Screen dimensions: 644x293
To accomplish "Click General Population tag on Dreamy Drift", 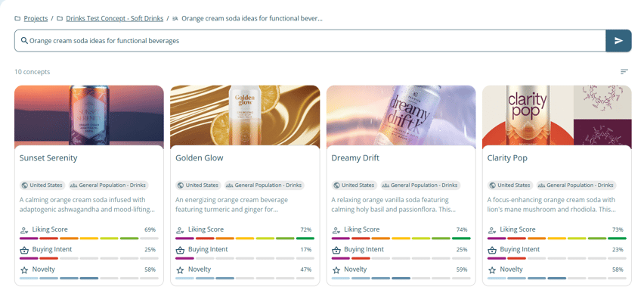I will [x=420, y=185].
